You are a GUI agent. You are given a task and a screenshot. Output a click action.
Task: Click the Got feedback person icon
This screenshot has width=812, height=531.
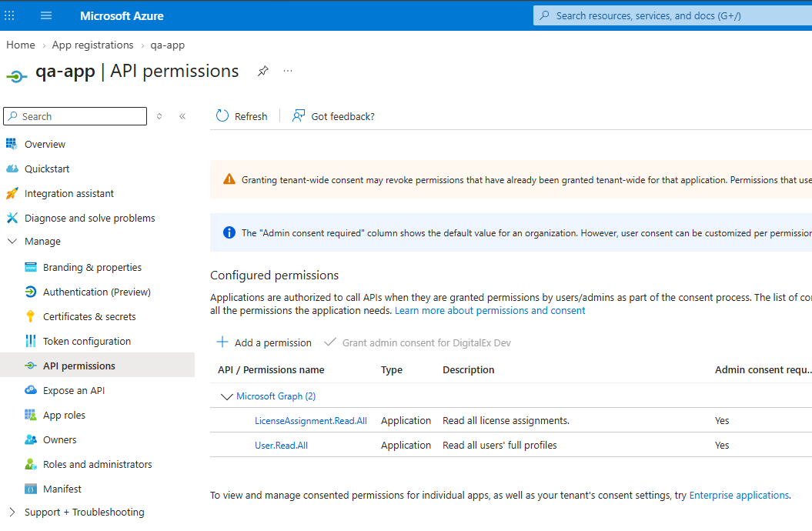[x=299, y=116]
